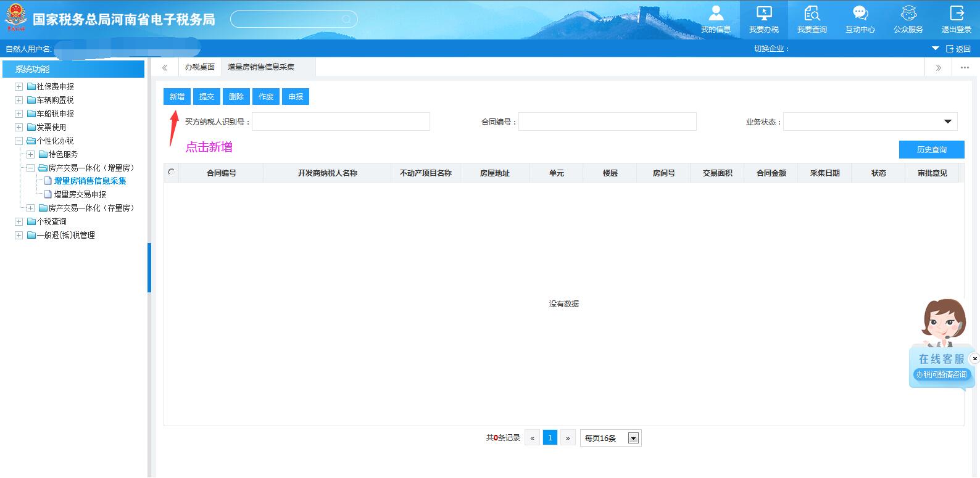This screenshot has height=478, width=980.
Task: Click the 新增 button
Action: (x=177, y=97)
